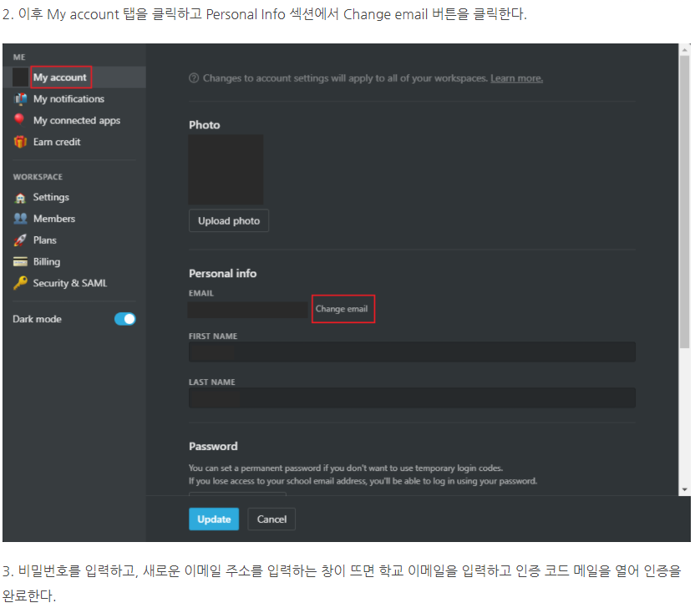
Task: Click the gift icon beside Earn credit
Action: 20,141
